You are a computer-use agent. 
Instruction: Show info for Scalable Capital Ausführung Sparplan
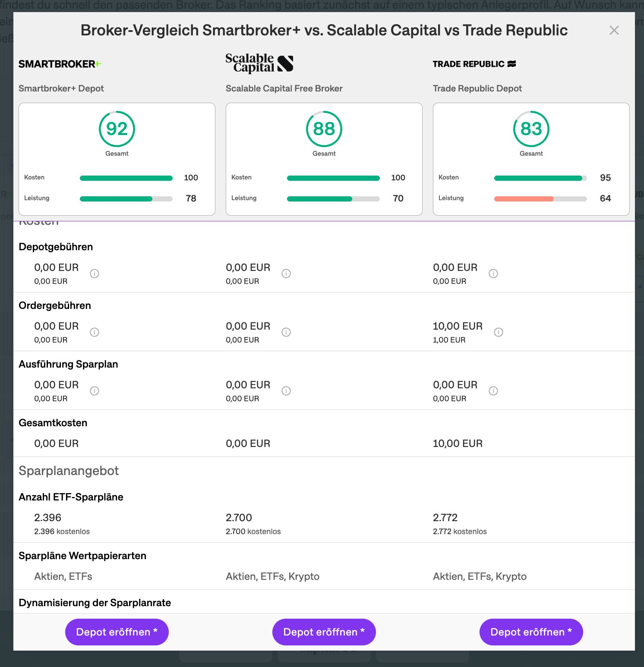tap(286, 391)
